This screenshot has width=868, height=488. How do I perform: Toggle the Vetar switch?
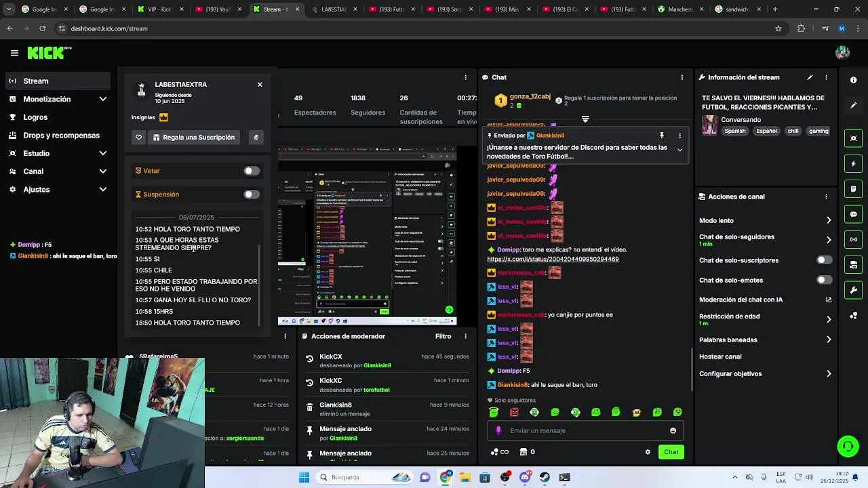click(x=252, y=171)
